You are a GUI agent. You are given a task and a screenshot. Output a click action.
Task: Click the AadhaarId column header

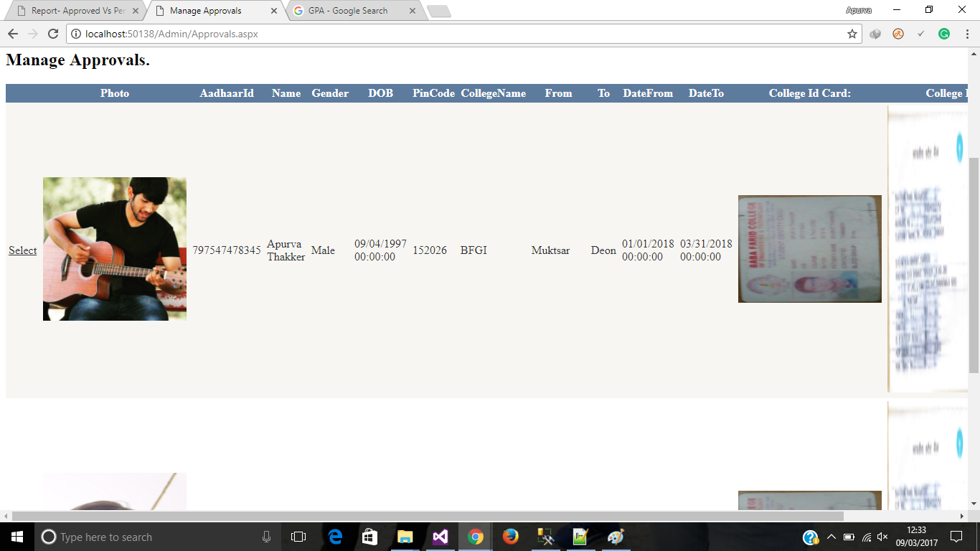click(227, 93)
